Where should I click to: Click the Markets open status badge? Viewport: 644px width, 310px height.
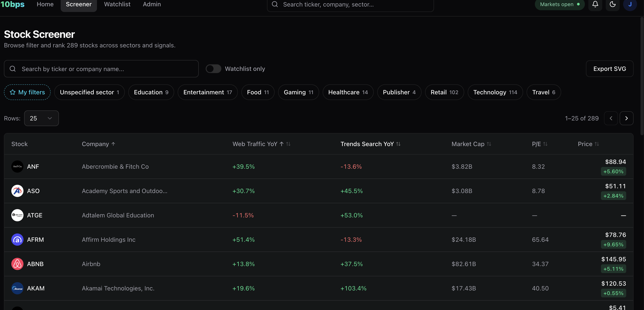pos(559,4)
